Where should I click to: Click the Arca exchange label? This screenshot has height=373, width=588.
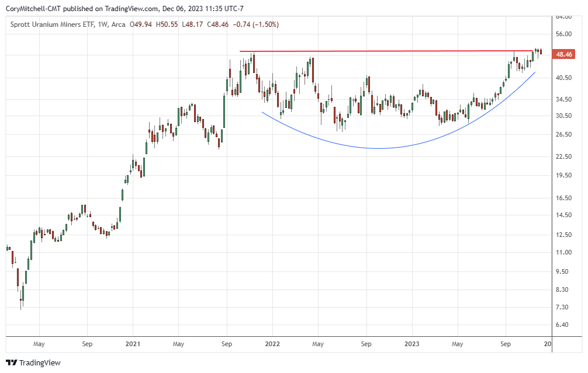coord(119,25)
